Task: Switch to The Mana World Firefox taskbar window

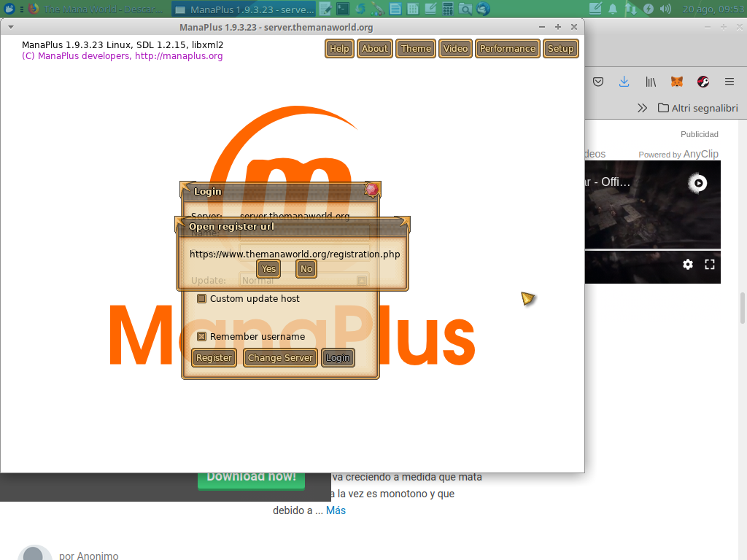Action: [96, 9]
